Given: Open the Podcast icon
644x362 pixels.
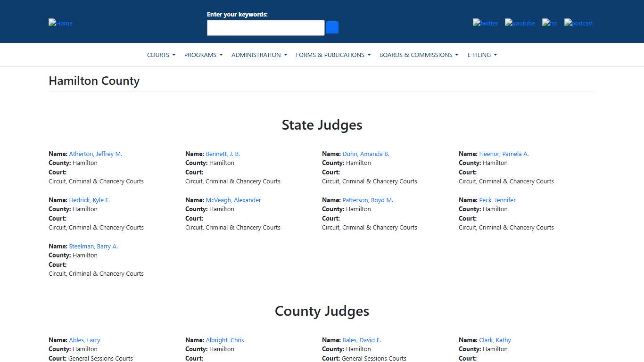Looking at the screenshot, I should pos(578,23).
